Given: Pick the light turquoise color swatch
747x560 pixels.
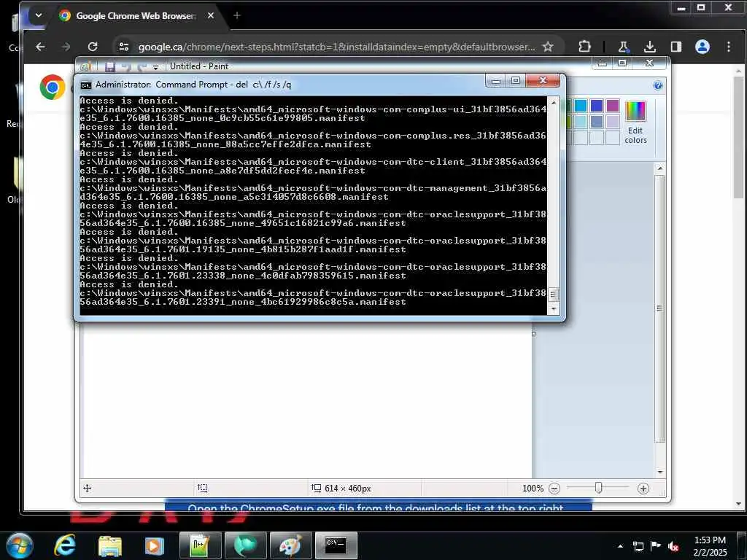Looking at the screenshot, I should 580,122.
